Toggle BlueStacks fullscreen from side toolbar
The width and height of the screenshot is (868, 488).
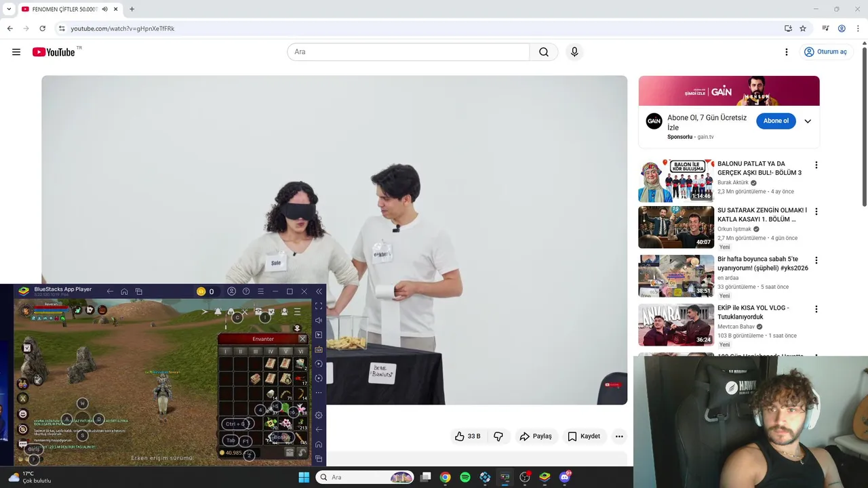coord(319,306)
